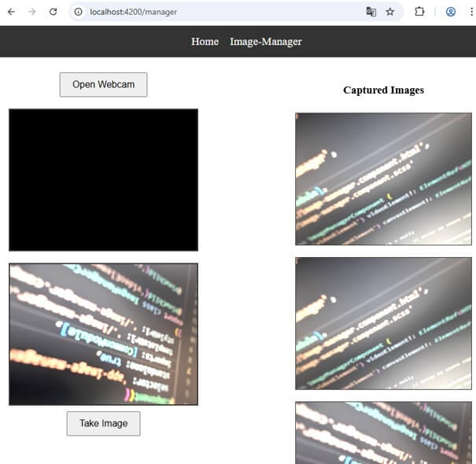Go back to the previous page
Viewport: 476px width, 464px height.
coord(11,12)
